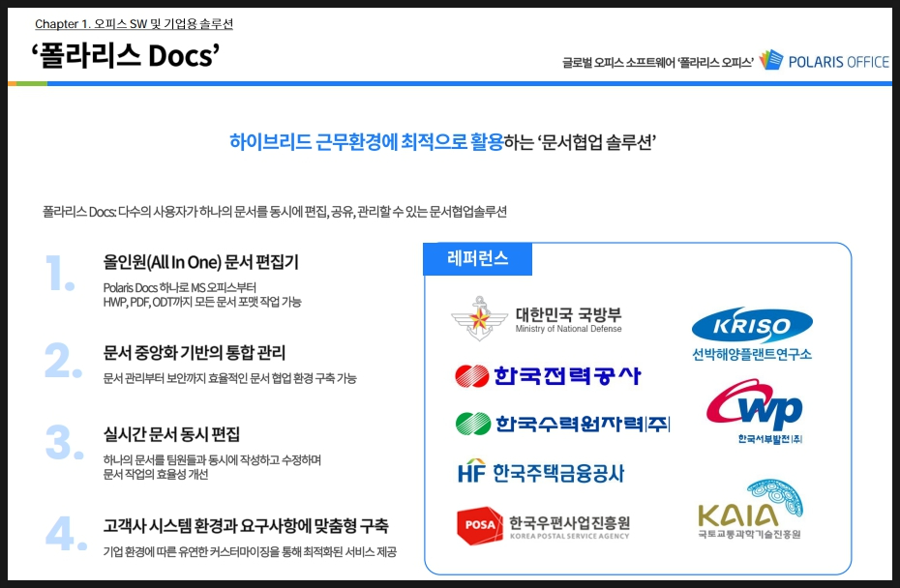Image resolution: width=900 pixels, height=588 pixels.
Task: Select the 선박해양플랜트연구소 caption under KRISO
Action: (x=752, y=354)
